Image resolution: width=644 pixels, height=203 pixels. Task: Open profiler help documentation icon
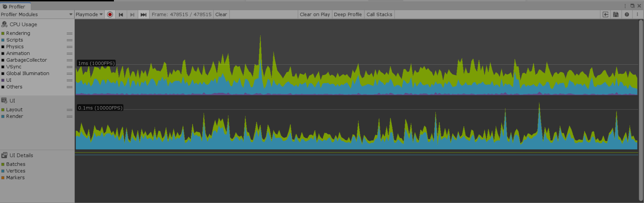[x=627, y=14]
